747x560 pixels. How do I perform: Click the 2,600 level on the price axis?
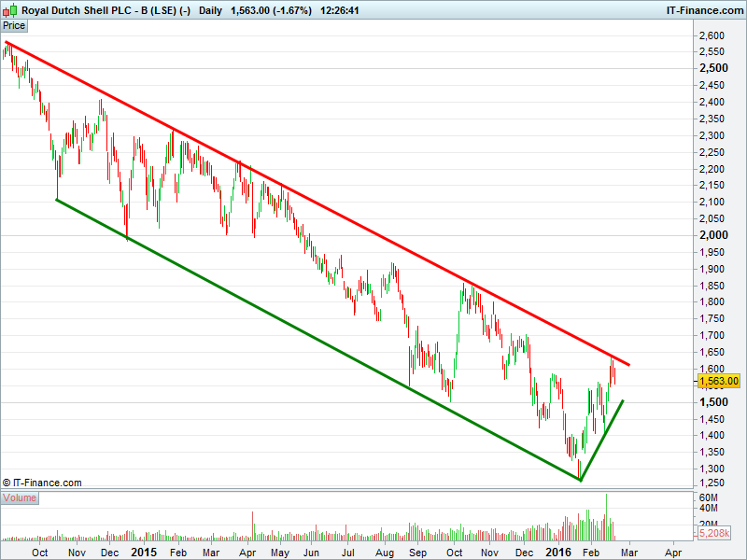pos(712,35)
